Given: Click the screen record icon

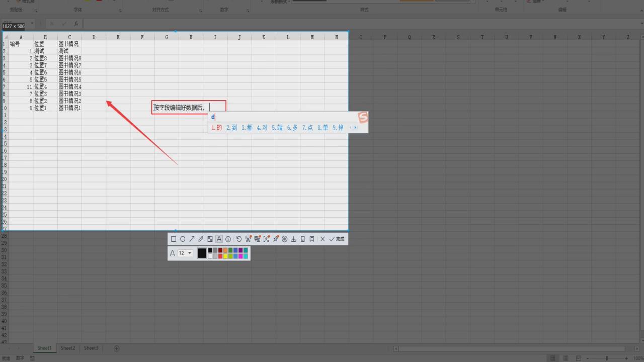Looking at the screenshot, I should [284, 239].
